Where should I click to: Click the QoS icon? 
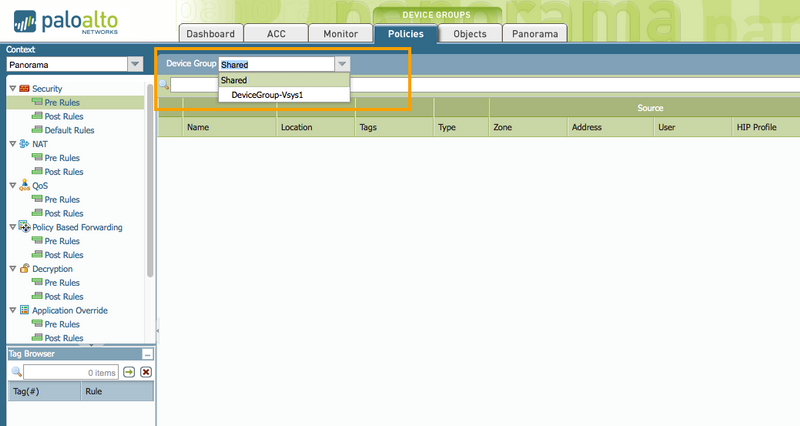(24, 185)
